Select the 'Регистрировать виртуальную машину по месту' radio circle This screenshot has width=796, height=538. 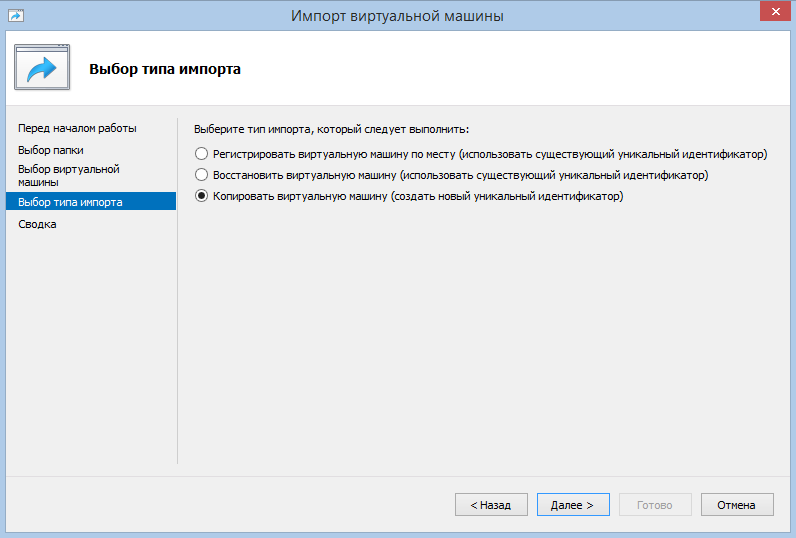(x=202, y=154)
